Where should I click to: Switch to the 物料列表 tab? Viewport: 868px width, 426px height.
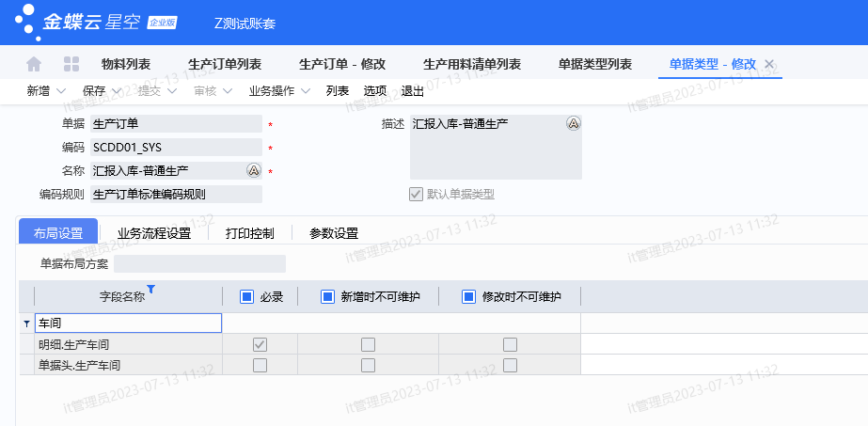pos(126,64)
